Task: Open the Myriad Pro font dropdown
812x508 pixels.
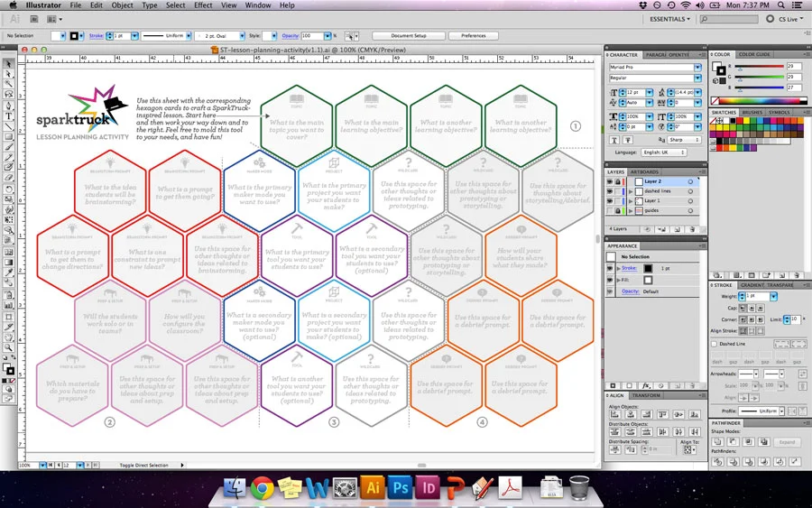Action: click(x=697, y=68)
